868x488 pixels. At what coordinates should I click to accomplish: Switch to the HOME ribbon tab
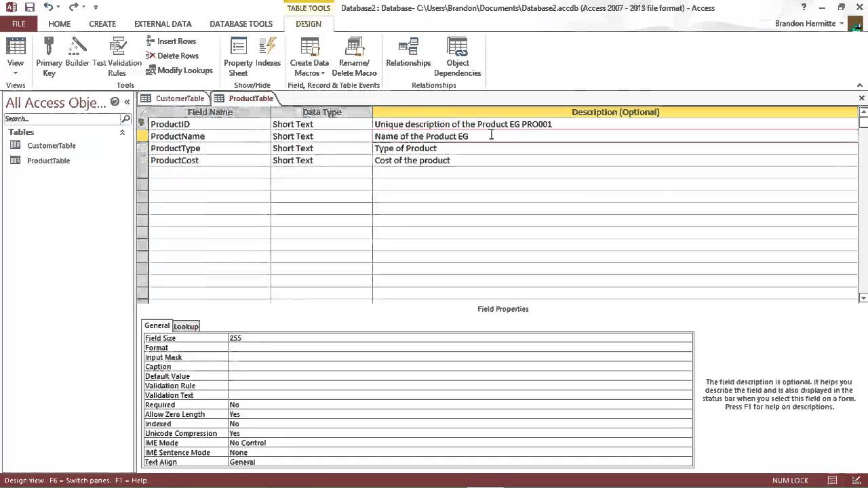pos(59,24)
